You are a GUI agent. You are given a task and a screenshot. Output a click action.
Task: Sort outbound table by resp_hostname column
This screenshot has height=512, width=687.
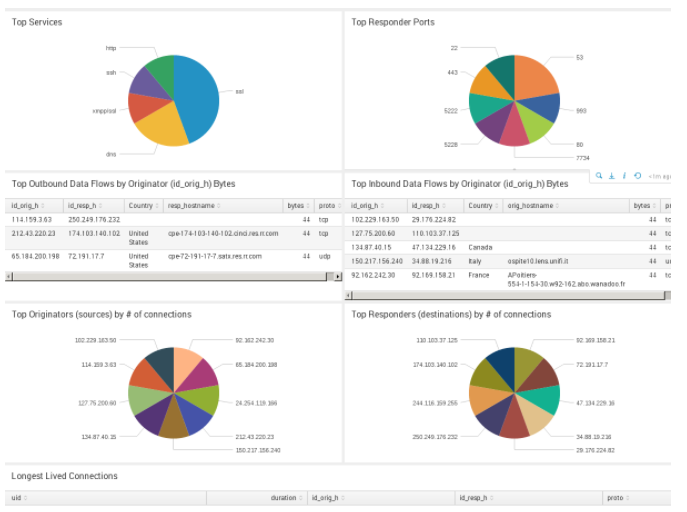pos(223,205)
